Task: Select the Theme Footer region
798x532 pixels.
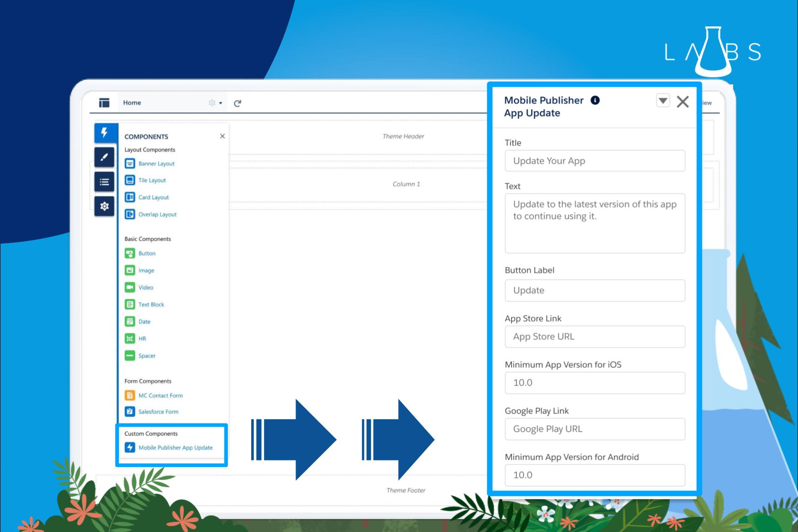Action: click(x=406, y=490)
